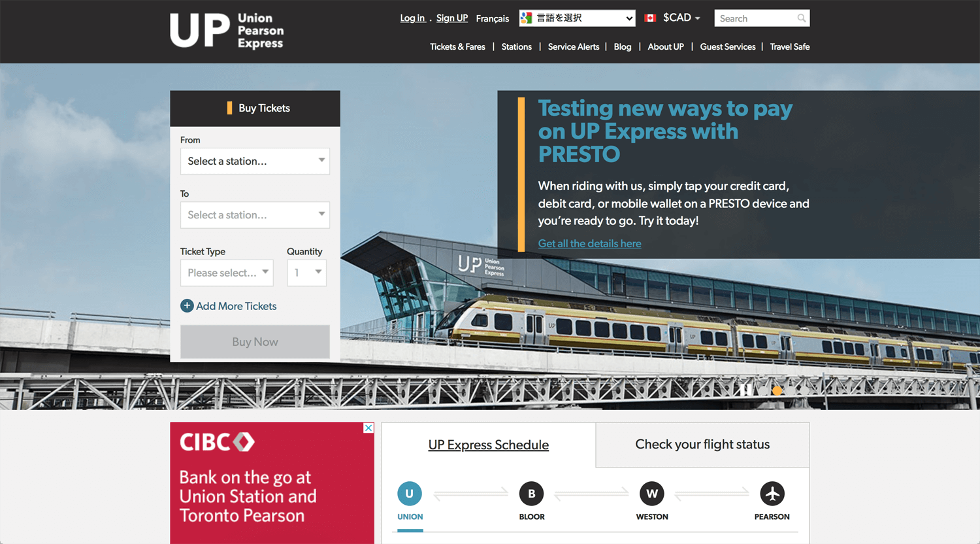
Task: Close the CIBC advertisement
Action: (368, 428)
